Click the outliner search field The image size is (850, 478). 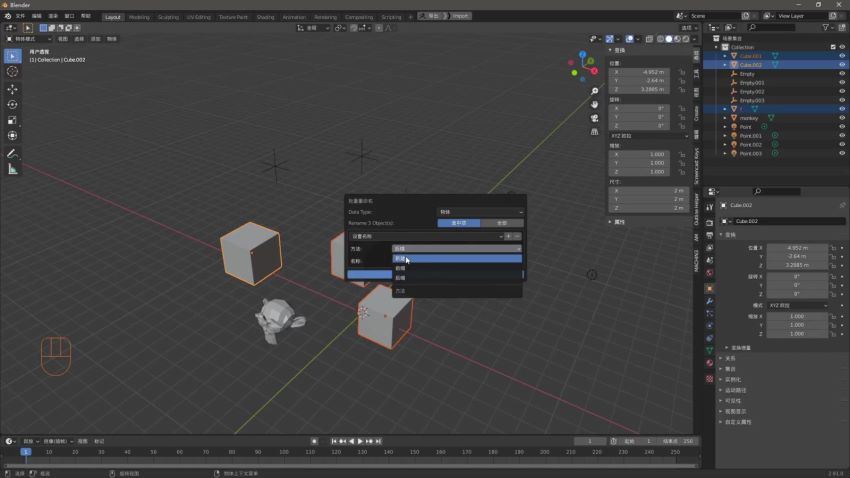[x=771, y=27]
